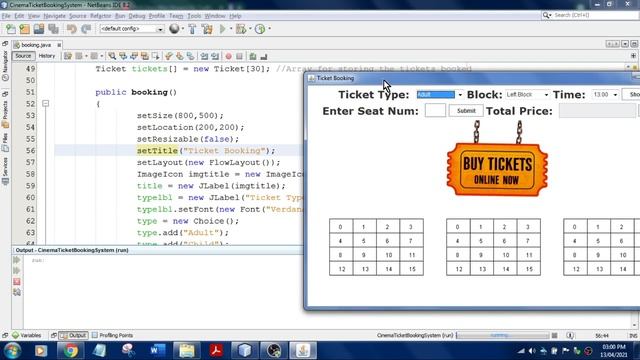The height and width of the screenshot is (360, 640).
Task: Expand arrow beside the globe browser icon
Action: tap(182, 29)
